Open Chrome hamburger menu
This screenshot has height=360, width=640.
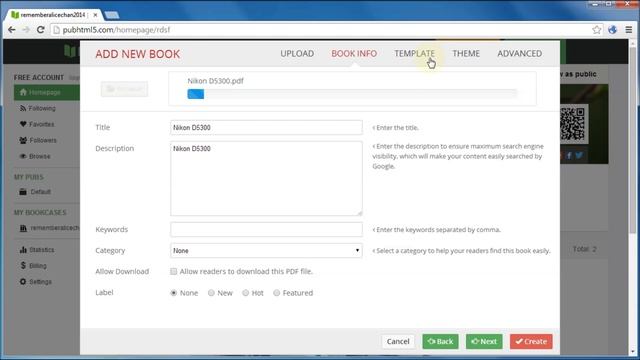(629, 29)
